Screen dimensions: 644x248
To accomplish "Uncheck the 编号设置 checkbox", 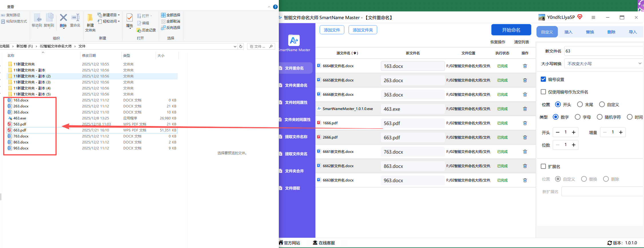I will coord(543,79).
